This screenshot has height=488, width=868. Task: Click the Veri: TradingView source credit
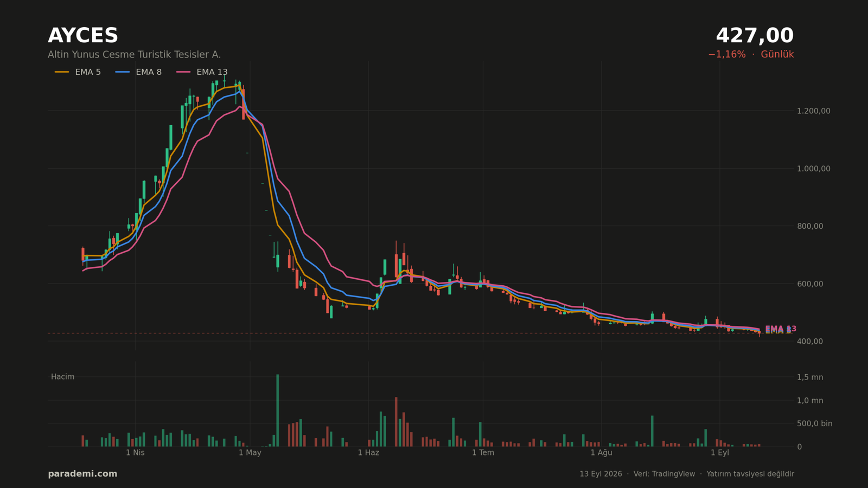coord(664,474)
